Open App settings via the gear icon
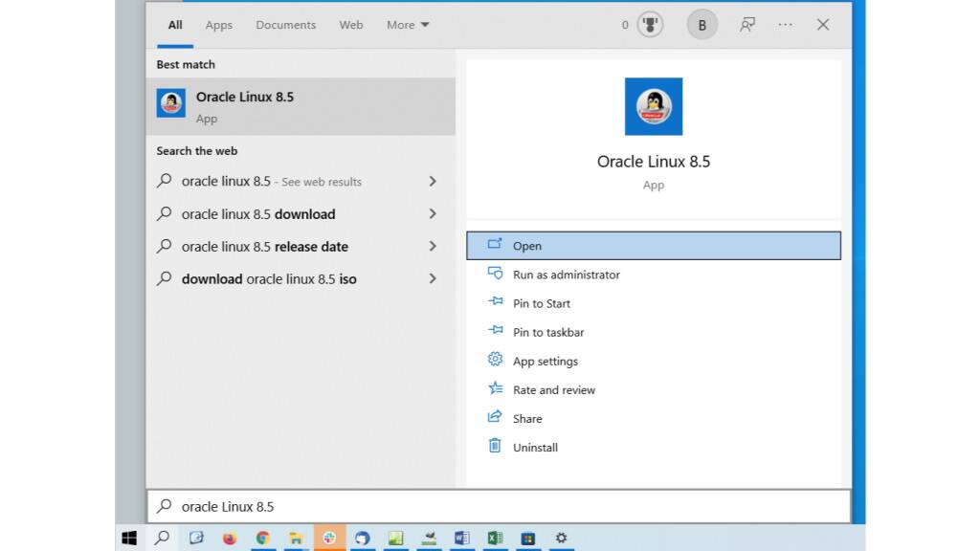 tap(495, 361)
